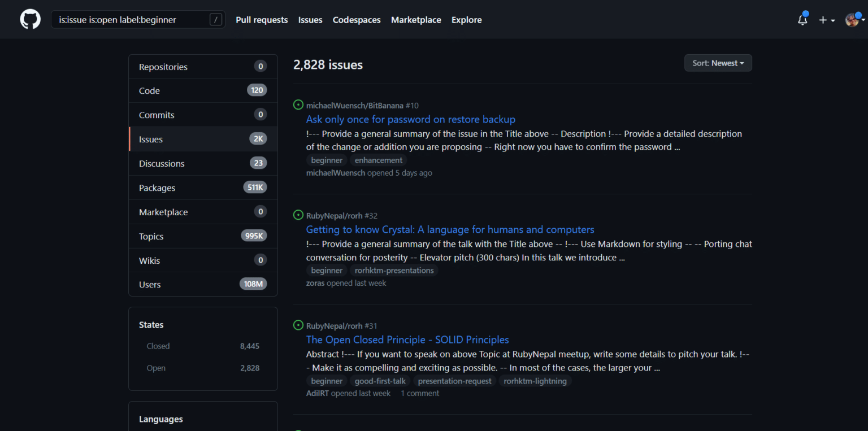The width and height of the screenshot is (868, 431).
Task: Open the issue titled Ask only once for password
Action: point(410,119)
